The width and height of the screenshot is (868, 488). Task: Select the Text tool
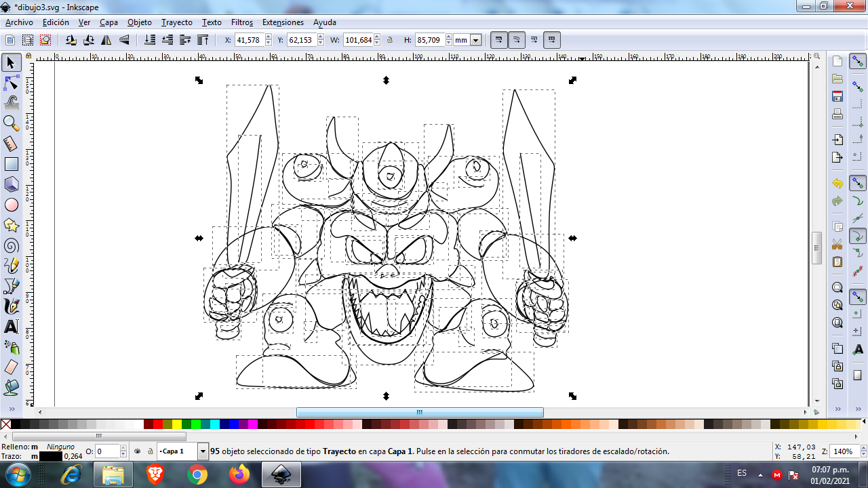coord(11,326)
